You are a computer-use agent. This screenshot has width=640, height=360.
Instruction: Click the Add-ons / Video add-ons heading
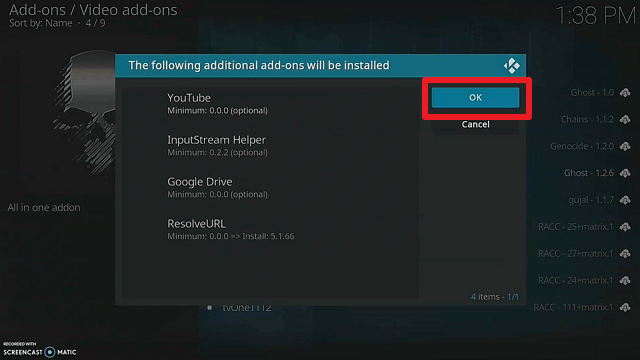(x=93, y=10)
